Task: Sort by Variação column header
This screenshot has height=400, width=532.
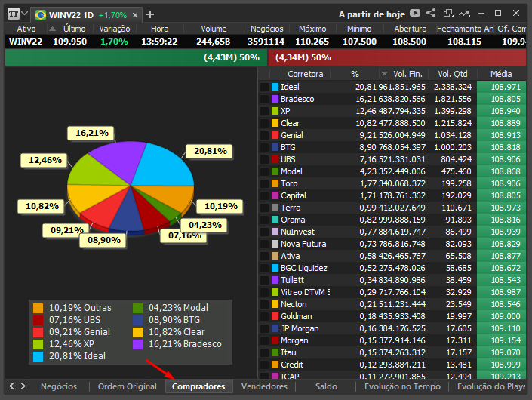Action: pyautogui.click(x=115, y=29)
